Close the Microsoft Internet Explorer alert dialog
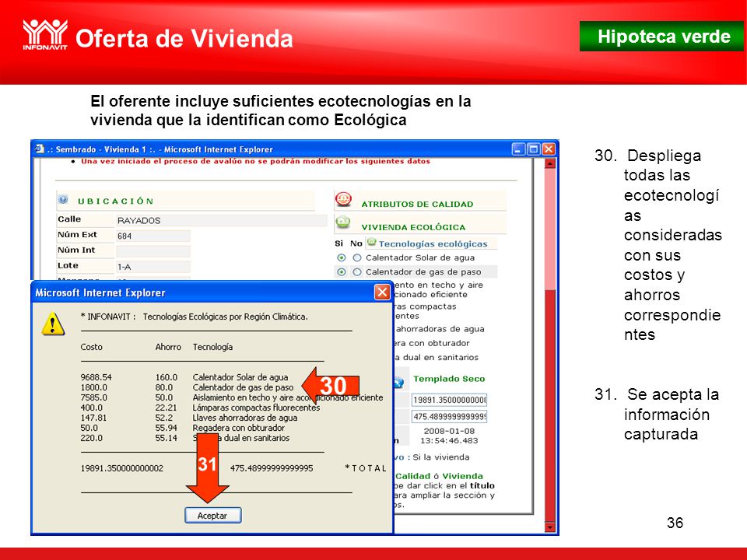Viewport: 747px width, 560px height. point(382,292)
